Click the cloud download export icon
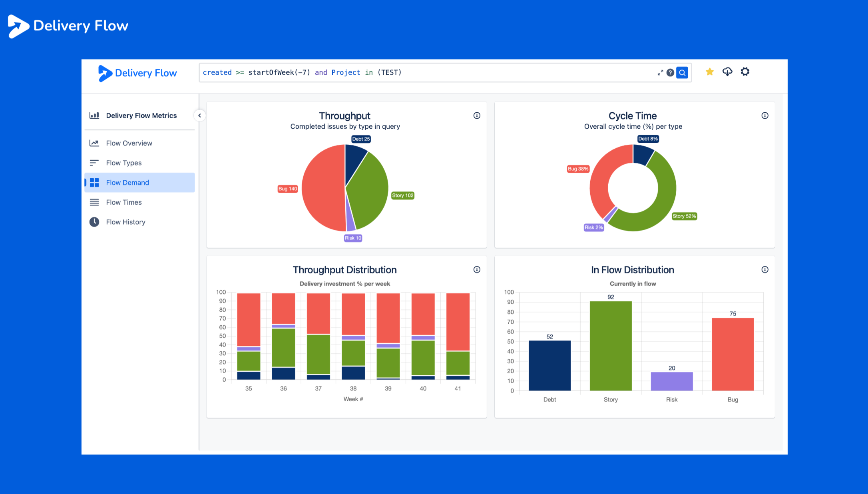Viewport: 868px width, 494px height. point(727,72)
